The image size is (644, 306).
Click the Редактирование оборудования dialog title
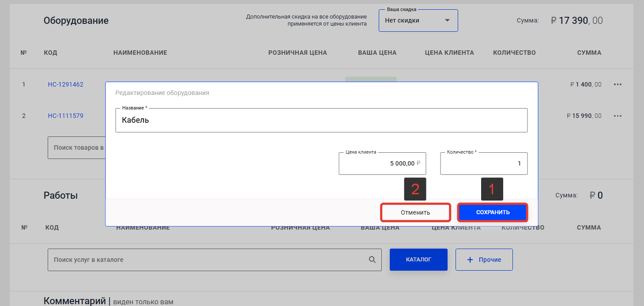coord(162,93)
